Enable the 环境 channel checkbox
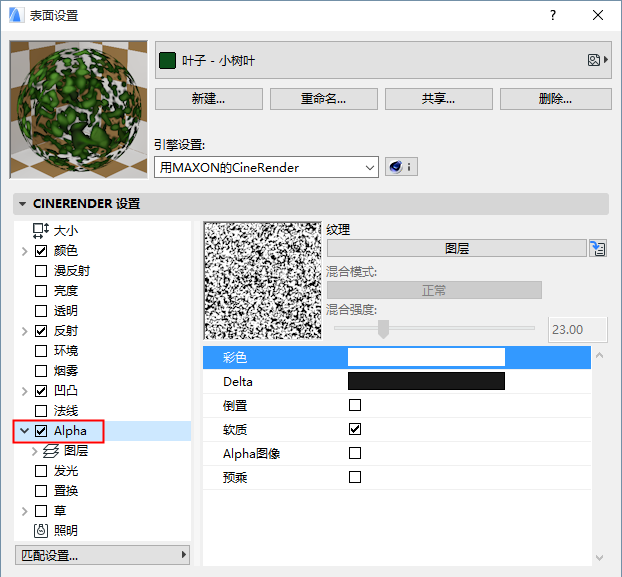This screenshot has width=622, height=577. pyautogui.click(x=41, y=351)
